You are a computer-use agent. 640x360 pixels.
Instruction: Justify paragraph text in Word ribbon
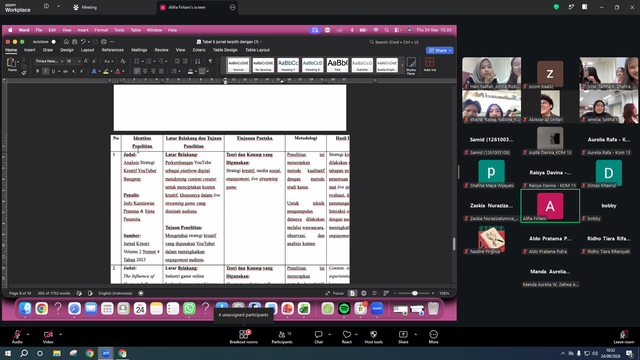coord(161,71)
